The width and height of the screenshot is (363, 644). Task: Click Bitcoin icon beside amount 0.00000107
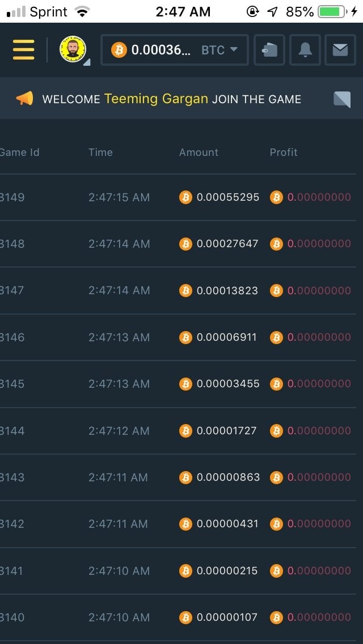click(x=185, y=617)
